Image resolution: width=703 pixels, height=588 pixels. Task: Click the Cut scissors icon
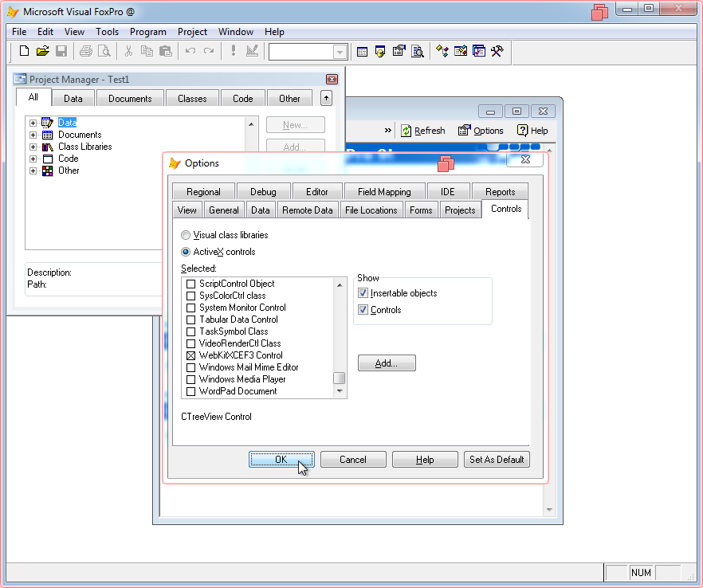pyautogui.click(x=128, y=51)
